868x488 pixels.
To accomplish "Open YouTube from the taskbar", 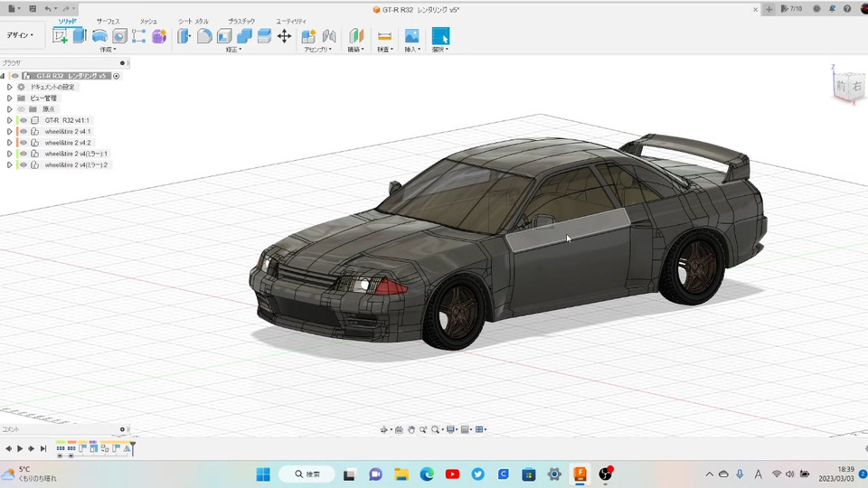I will click(452, 474).
